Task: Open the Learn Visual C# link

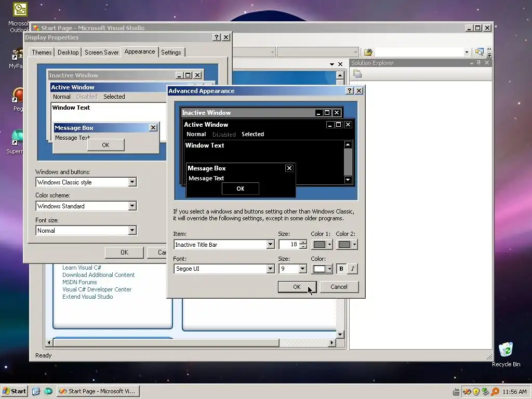Action: pos(82,268)
